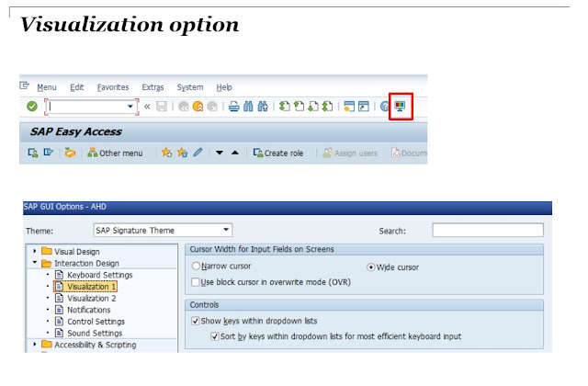Viewport: 588px width, 386px height.
Task: Select Visualization 1 tree item
Action: coord(85,287)
